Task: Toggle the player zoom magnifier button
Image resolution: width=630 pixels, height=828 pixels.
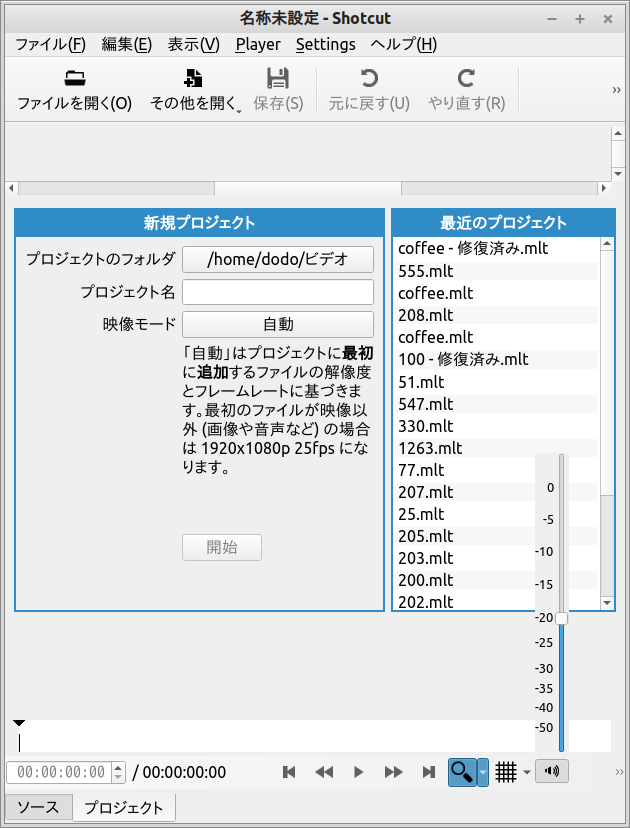Action: pyautogui.click(x=461, y=772)
